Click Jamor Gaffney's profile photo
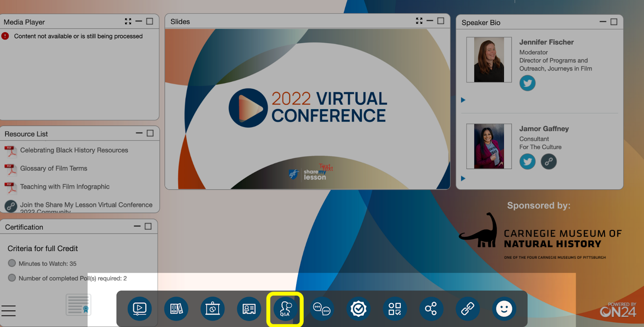Screen dimensions: 644x327 (x=489, y=146)
